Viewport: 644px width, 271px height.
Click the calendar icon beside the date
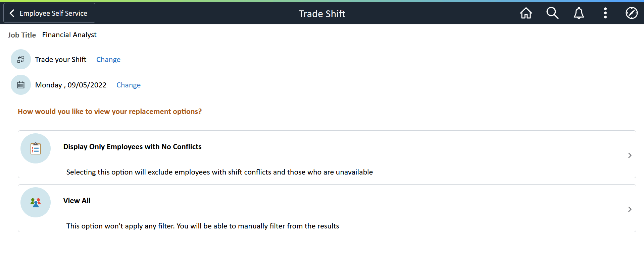point(20,85)
